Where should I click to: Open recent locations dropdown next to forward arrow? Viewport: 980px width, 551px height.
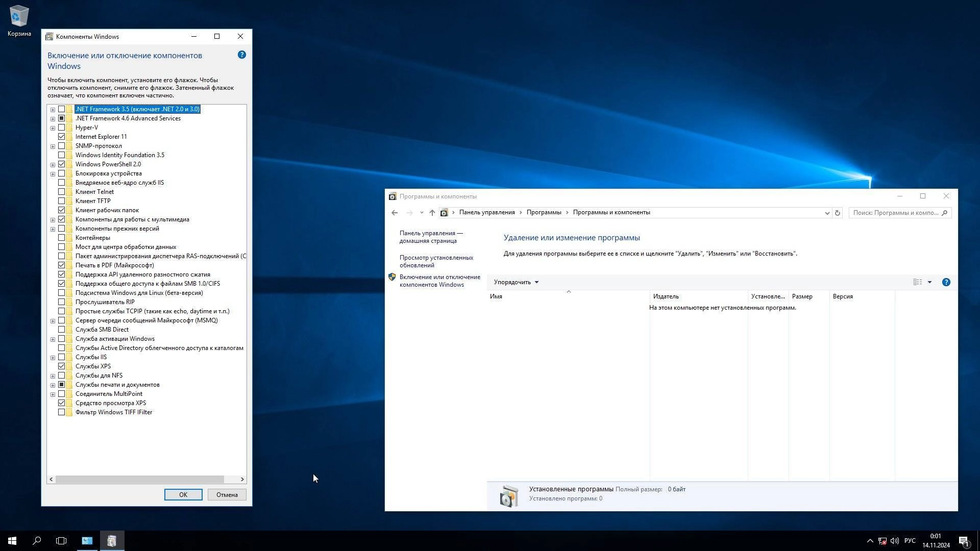click(x=422, y=213)
